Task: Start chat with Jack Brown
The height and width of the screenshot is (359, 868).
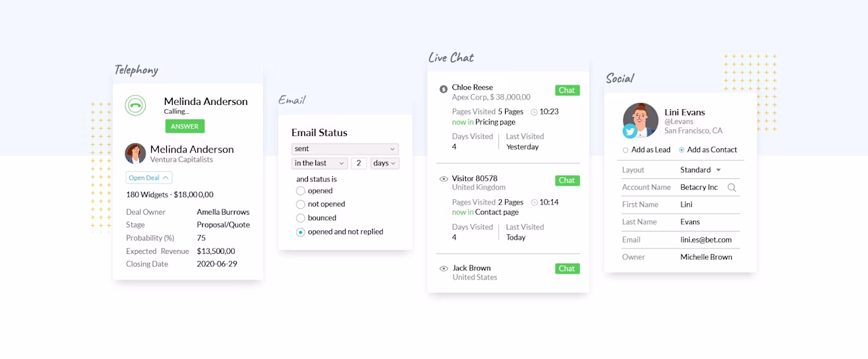Action: (568, 269)
